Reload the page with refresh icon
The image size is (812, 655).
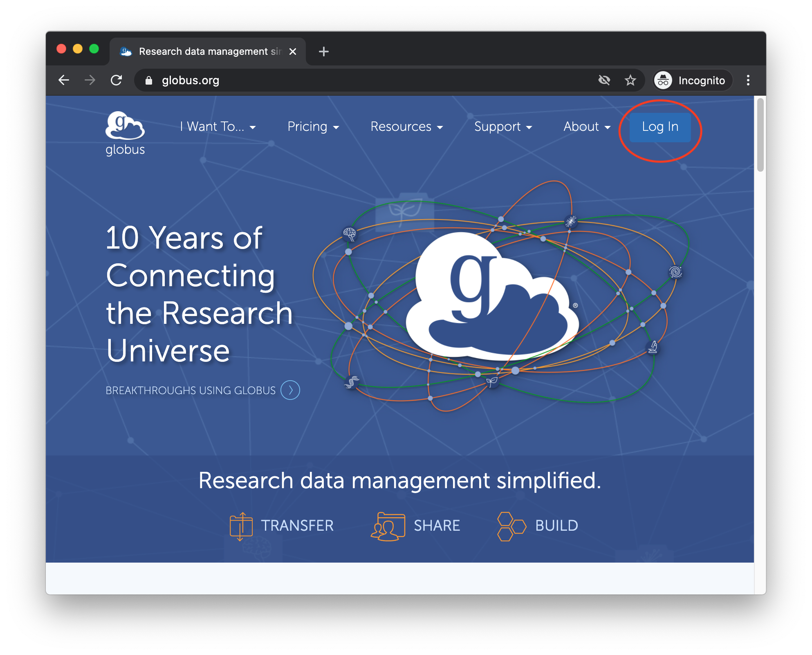[117, 80]
